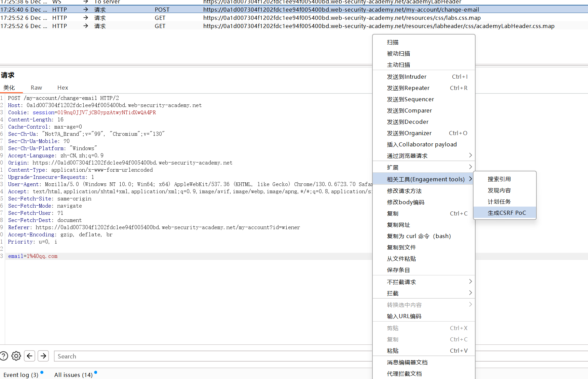The width and height of the screenshot is (588, 379).
Task: Select 发现内容 in Engagement tools submenu
Action: click(x=499, y=190)
